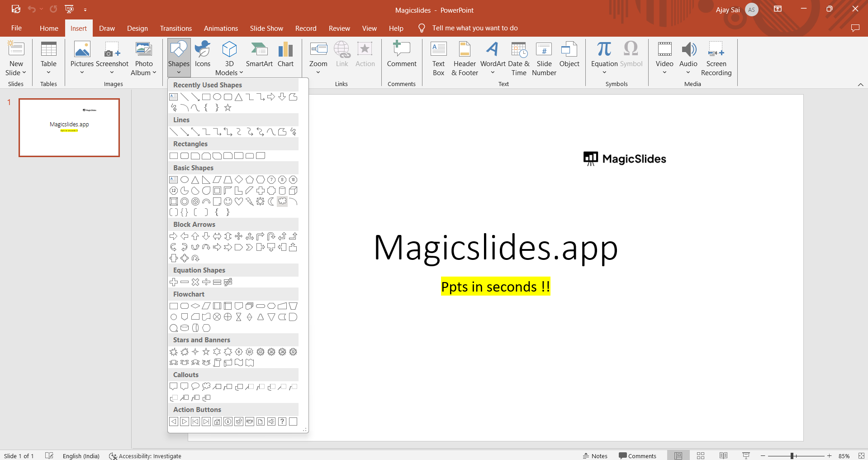
Task: Open the Design tab
Action: click(137, 28)
